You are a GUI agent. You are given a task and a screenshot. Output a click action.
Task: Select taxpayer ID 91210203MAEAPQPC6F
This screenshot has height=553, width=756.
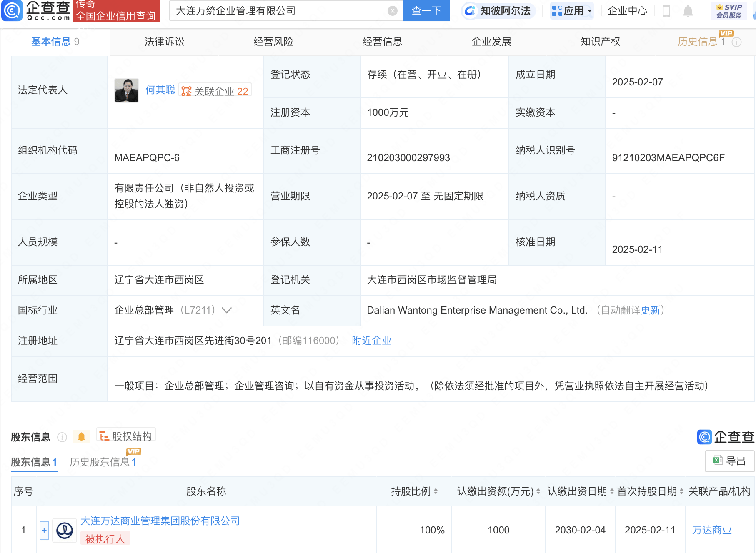668,158
